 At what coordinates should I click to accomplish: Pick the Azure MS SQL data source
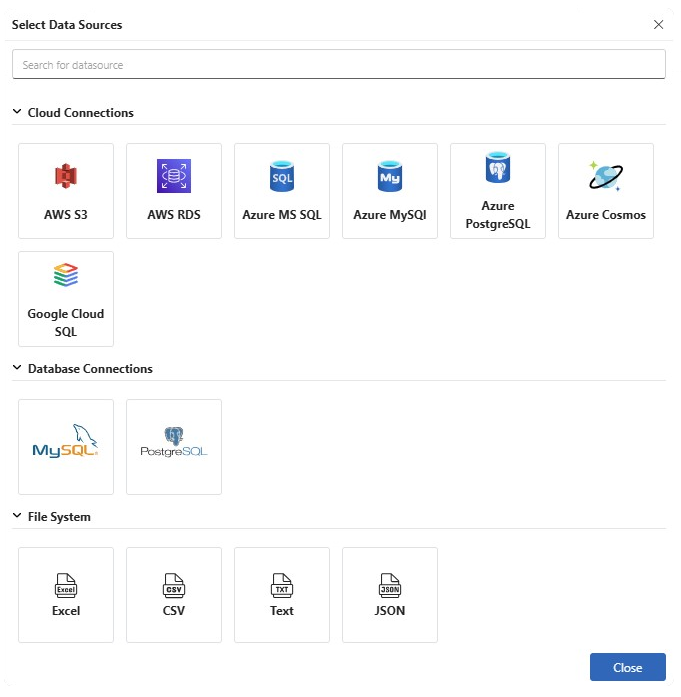(282, 191)
